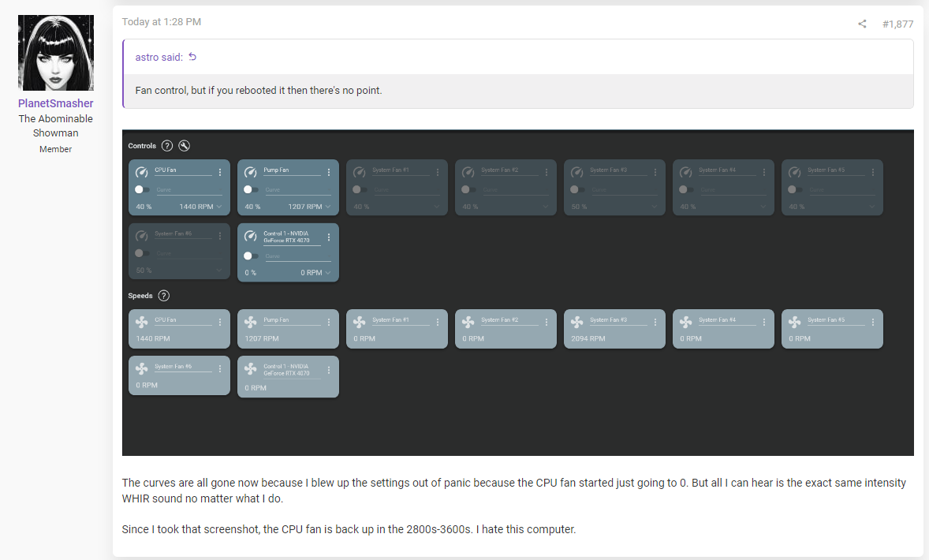Screen dimensions: 929x560
Task: Click the 1440 RPM value in CPU Fan speed card
Action: point(153,338)
